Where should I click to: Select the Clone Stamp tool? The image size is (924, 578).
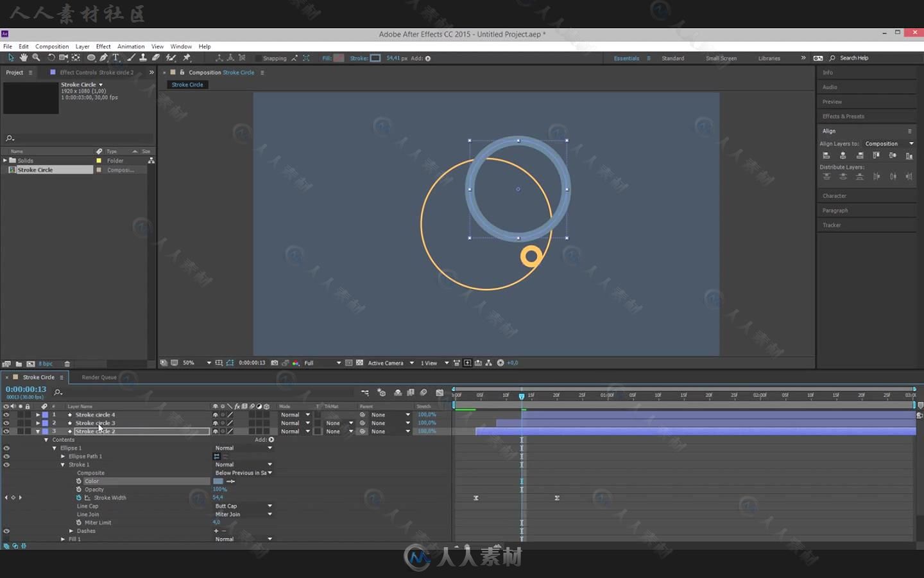point(143,58)
